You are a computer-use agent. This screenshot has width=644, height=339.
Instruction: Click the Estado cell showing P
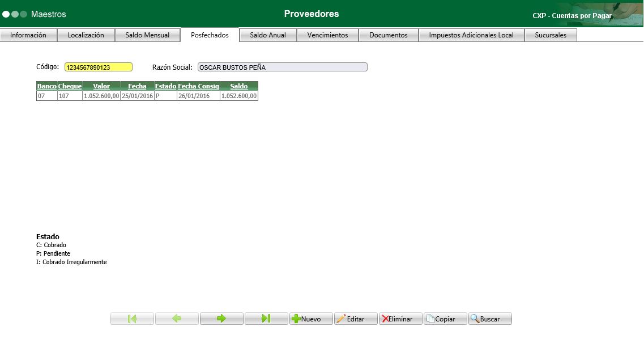tap(165, 96)
